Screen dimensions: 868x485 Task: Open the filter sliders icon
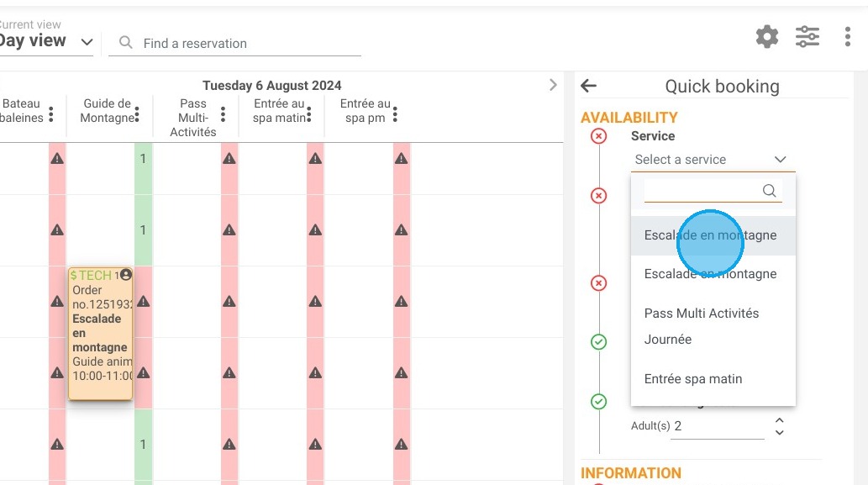(808, 37)
